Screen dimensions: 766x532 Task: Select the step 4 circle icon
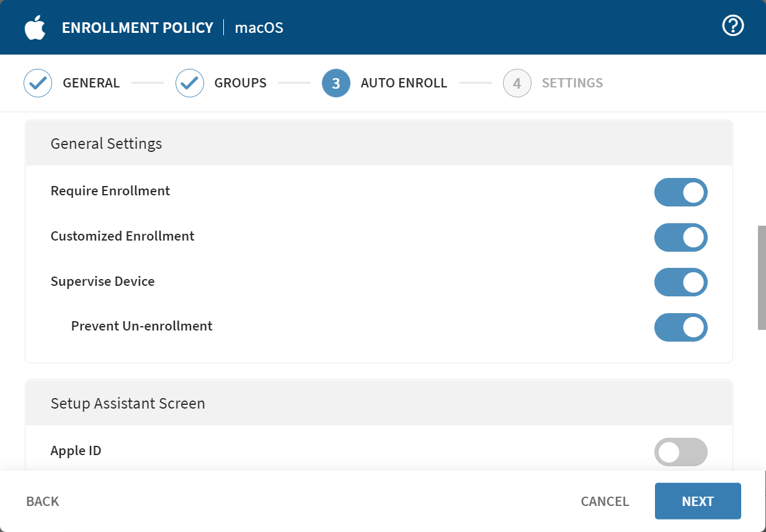pos(517,83)
